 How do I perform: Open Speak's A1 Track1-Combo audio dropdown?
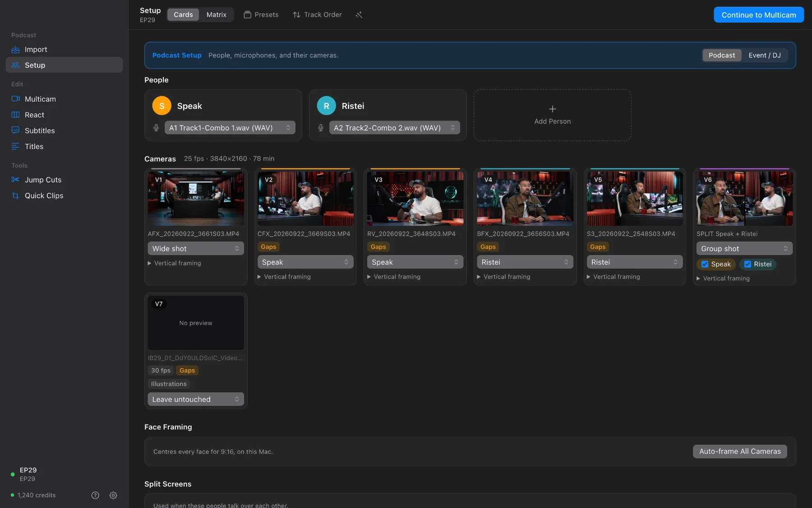(x=230, y=128)
